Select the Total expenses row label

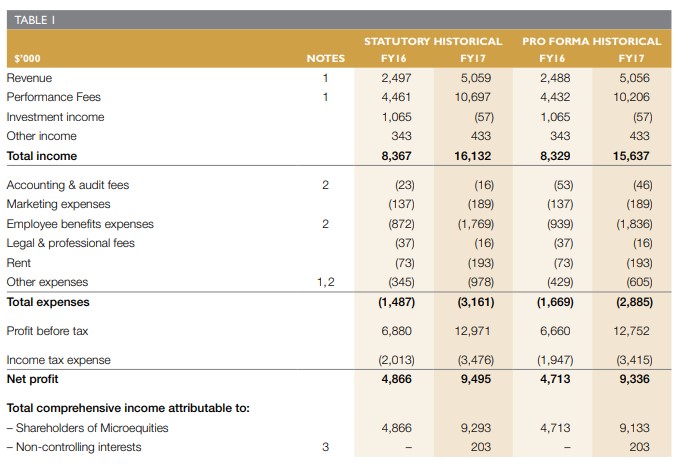tap(48, 302)
